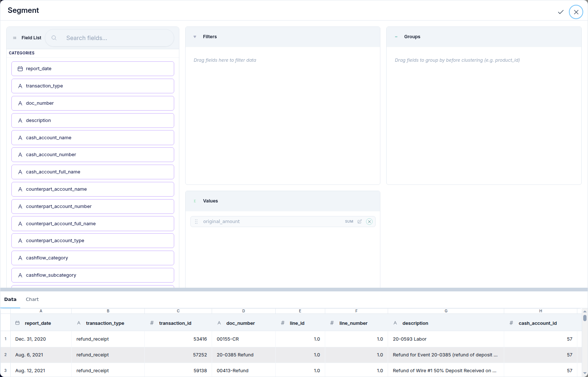588x377 pixels.
Task: Click hash icon in transaction_id header
Action: [152, 323]
